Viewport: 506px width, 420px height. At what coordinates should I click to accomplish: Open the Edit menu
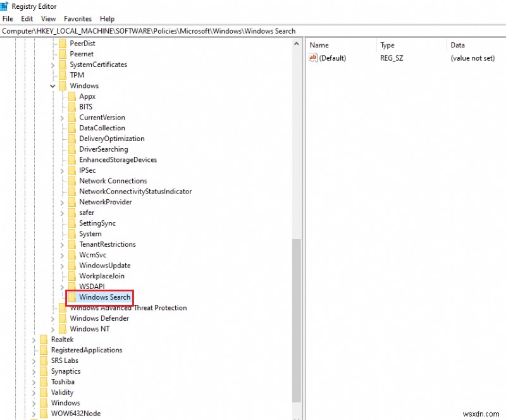(x=27, y=19)
